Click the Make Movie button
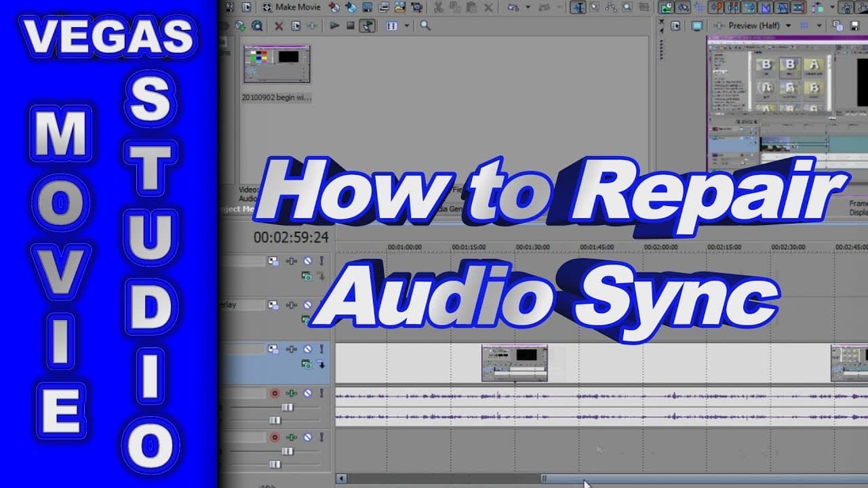The image size is (868, 488). click(x=292, y=7)
